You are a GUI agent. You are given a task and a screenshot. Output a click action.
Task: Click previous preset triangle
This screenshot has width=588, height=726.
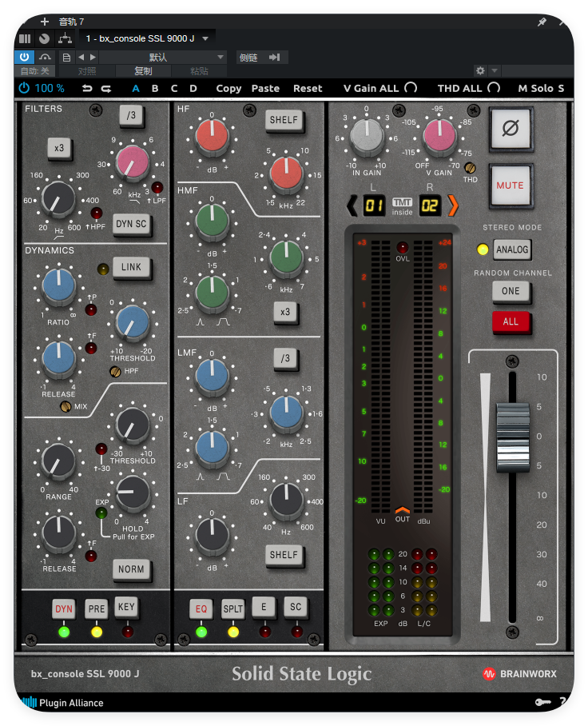point(81,57)
